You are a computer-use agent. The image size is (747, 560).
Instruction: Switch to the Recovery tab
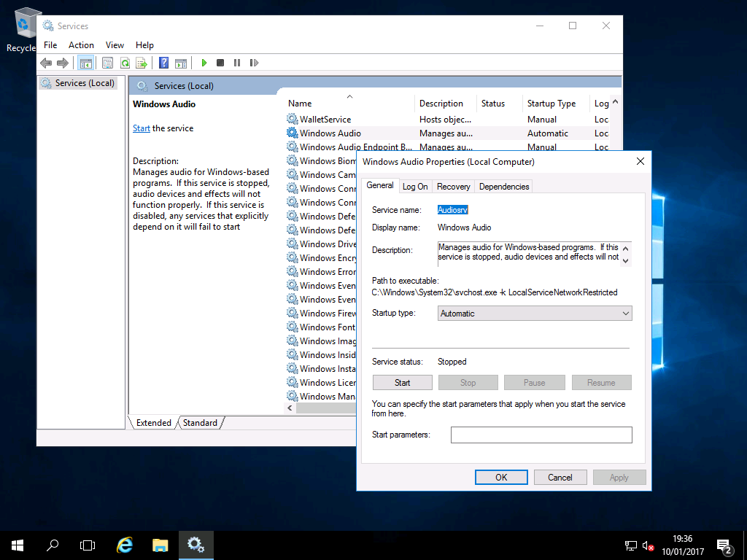(x=453, y=187)
